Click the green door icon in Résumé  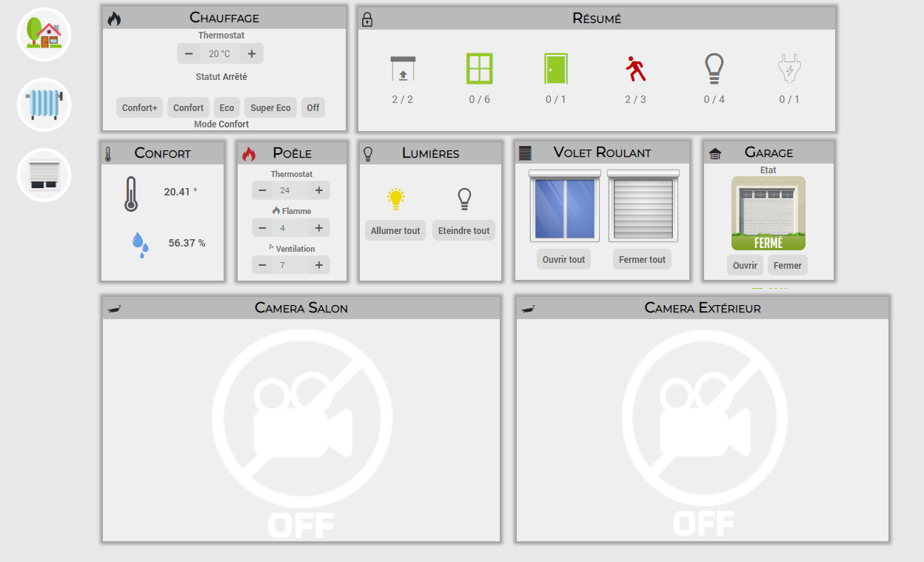click(x=555, y=69)
